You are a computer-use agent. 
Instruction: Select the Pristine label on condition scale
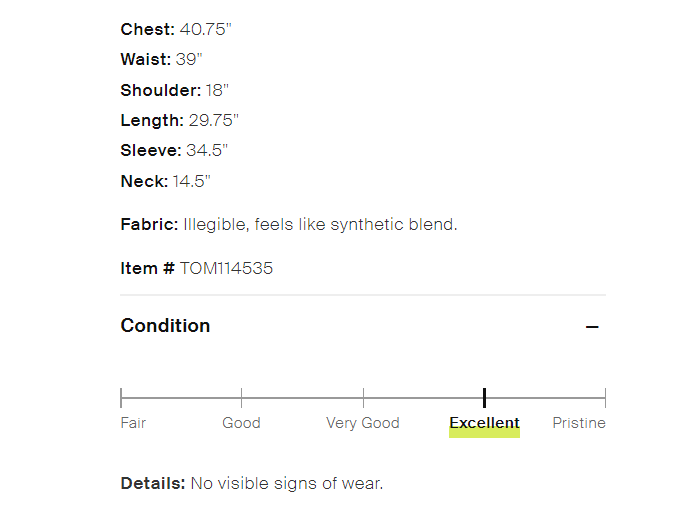(579, 423)
